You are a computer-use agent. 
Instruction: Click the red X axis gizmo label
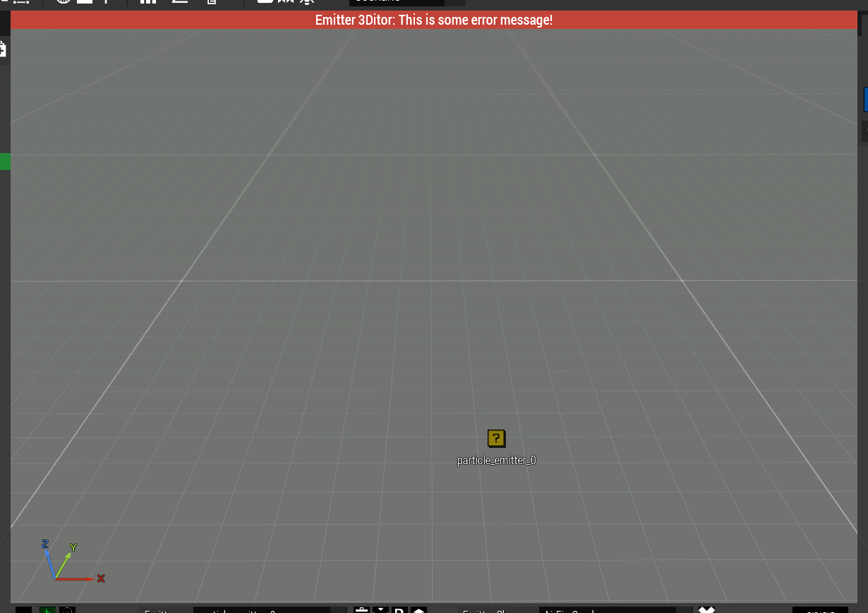[x=101, y=578]
